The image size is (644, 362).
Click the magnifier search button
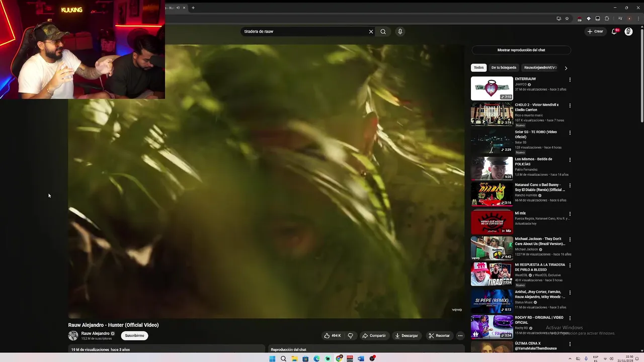tap(383, 32)
